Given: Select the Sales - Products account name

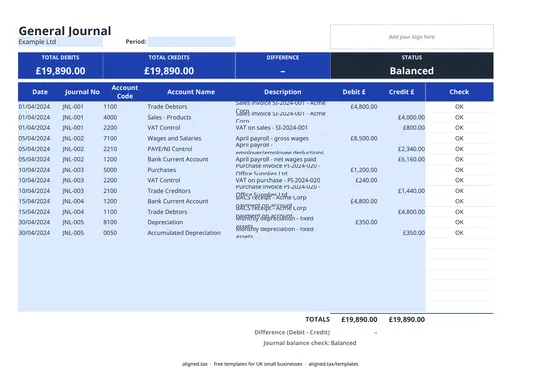Looking at the screenshot, I should pyautogui.click(x=169, y=117).
